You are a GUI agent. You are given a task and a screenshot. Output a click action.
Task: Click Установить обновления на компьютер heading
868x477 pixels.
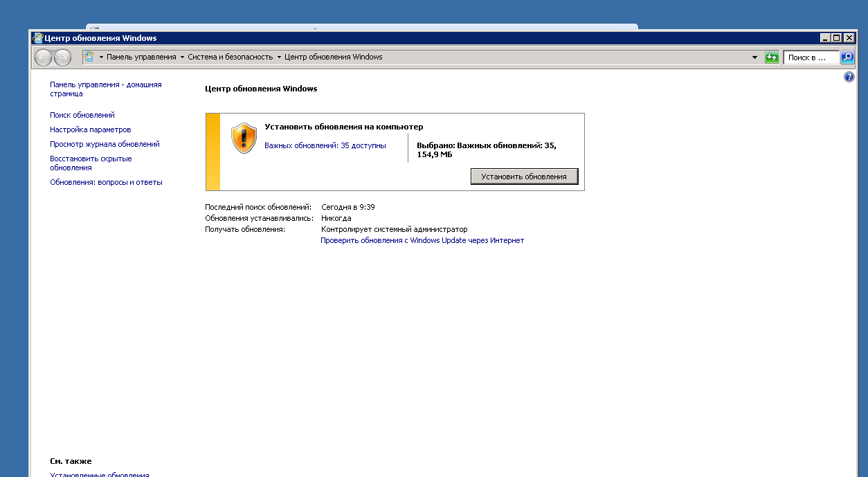point(344,127)
